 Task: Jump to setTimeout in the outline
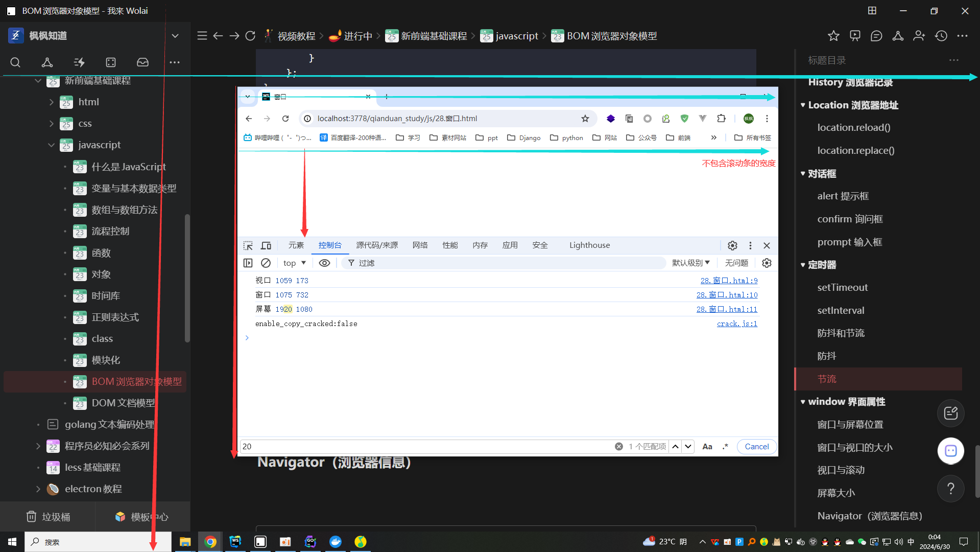(842, 287)
